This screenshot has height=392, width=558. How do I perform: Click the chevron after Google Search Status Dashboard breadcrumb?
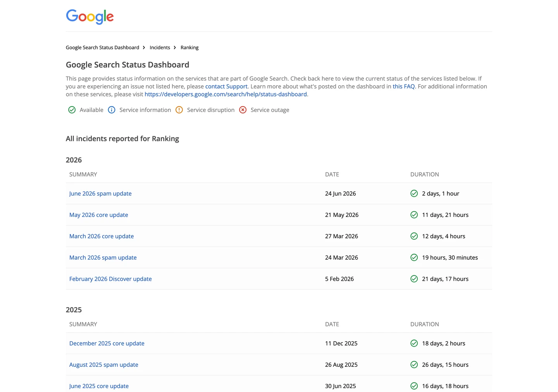[144, 48]
